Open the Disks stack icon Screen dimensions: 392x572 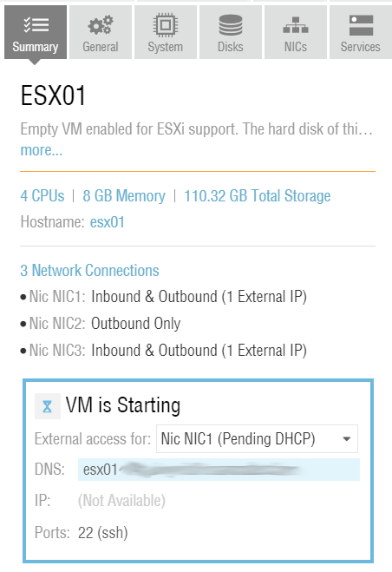(231, 25)
